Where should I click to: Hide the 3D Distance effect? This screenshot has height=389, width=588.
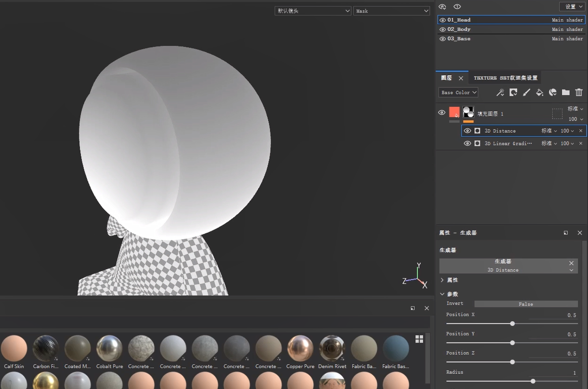(467, 131)
